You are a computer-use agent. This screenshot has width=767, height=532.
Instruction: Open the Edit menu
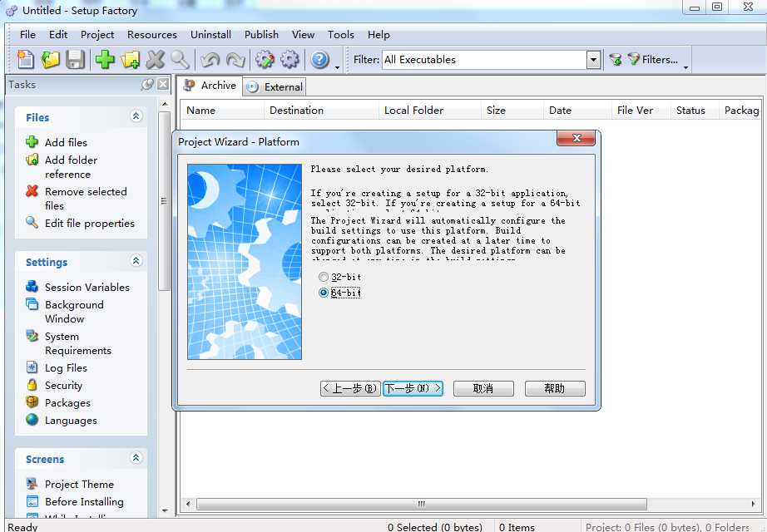point(58,35)
